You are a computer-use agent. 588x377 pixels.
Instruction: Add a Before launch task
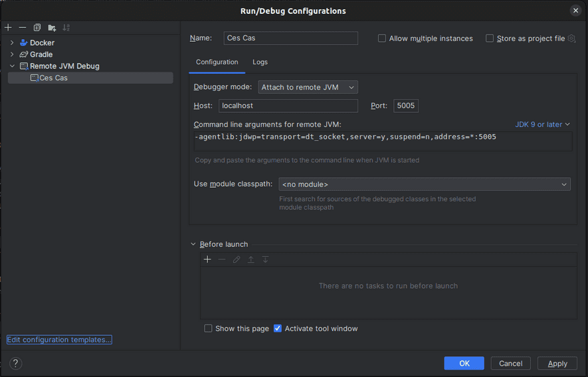[207, 260]
